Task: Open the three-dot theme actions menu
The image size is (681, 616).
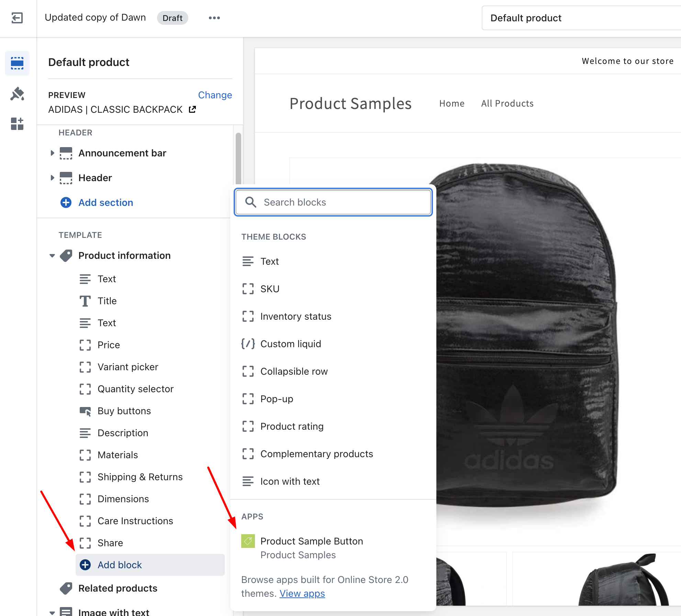Action: click(x=214, y=18)
